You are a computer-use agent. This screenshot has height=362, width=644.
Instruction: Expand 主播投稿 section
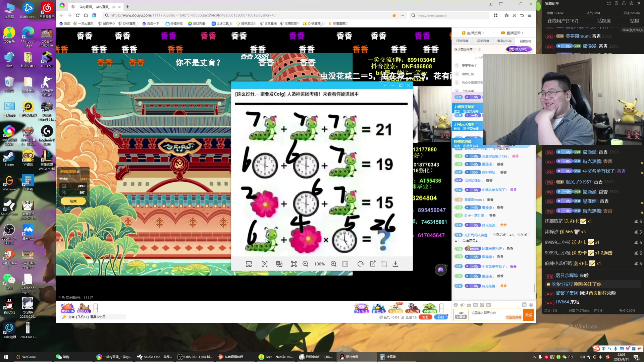tap(473, 33)
